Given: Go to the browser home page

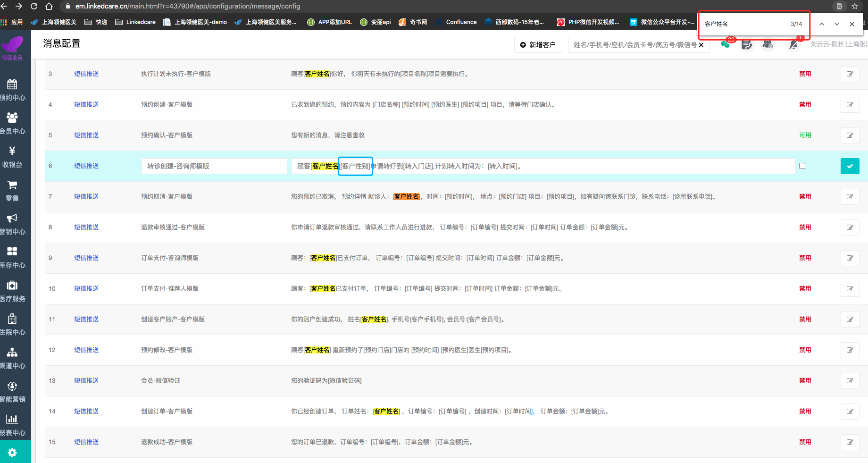Looking at the screenshot, I should pyautogui.click(x=49, y=6).
